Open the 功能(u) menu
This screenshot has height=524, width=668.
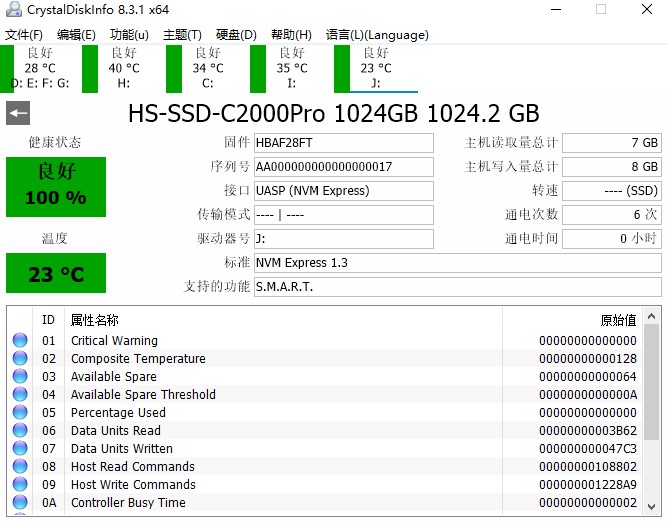pos(129,35)
